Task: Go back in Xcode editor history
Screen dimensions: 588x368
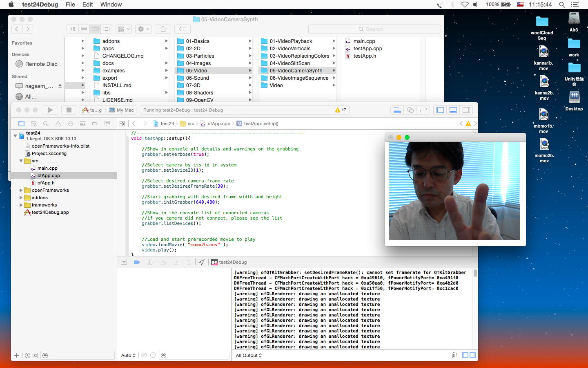Action: [134, 123]
